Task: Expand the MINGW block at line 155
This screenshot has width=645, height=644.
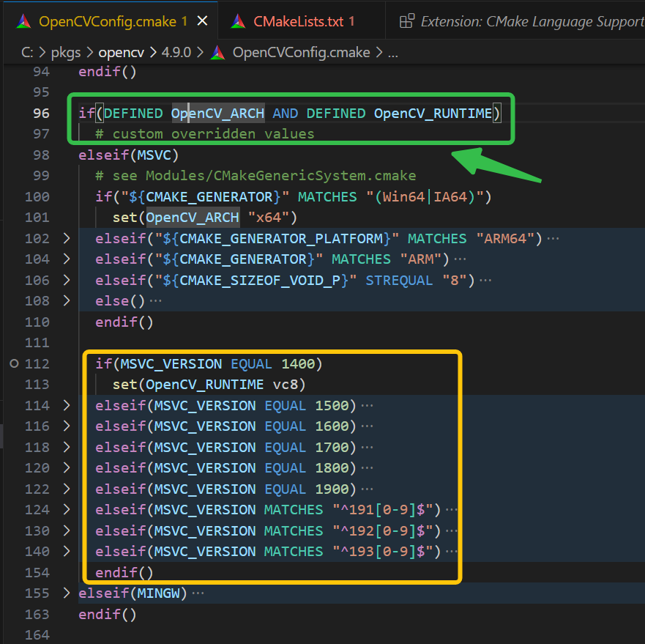Action: [65, 593]
